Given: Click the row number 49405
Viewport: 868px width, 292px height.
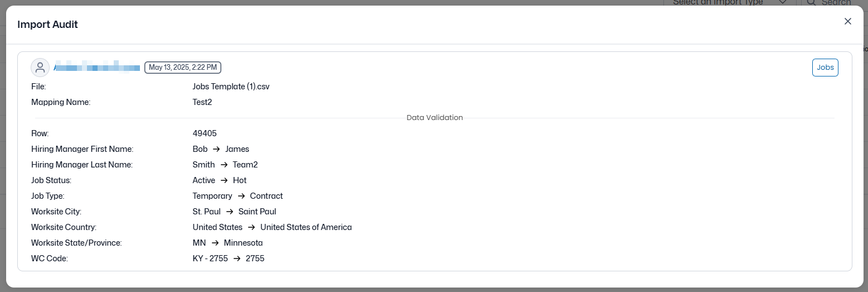Looking at the screenshot, I should pyautogui.click(x=205, y=133).
